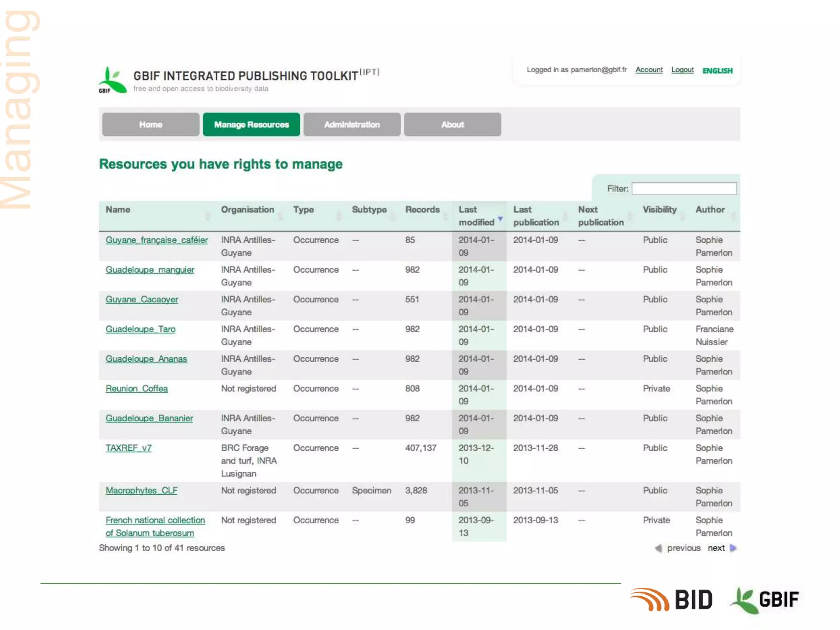The image size is (840, 630).
Task: Open the Reunion_Coffea resource link
Action: point(137,388)
